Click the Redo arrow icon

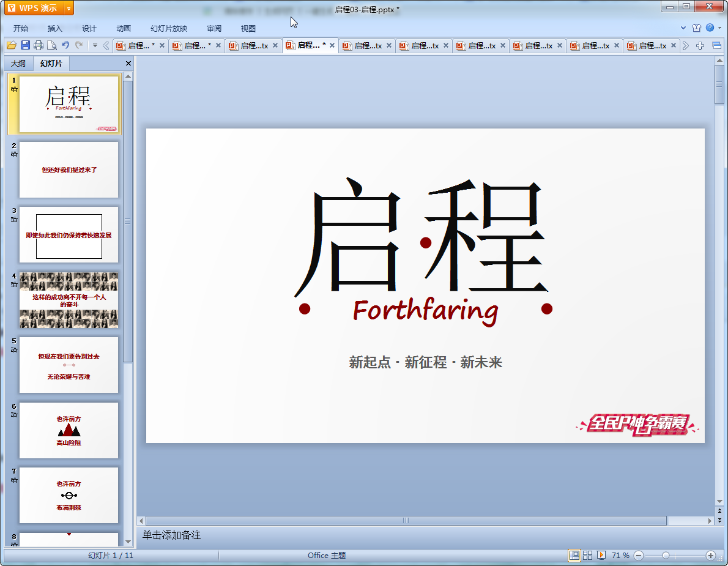pyautogui.click(x=79, y=45)
